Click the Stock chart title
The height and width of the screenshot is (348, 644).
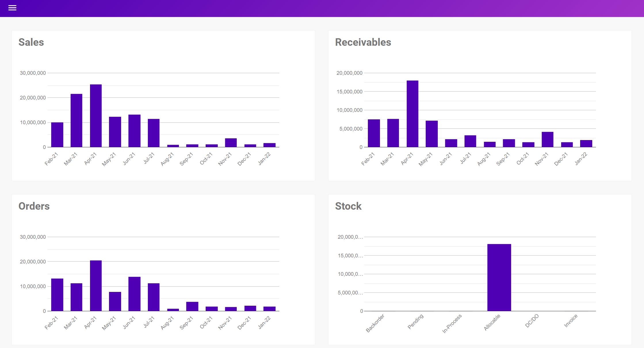pos(348,206)
